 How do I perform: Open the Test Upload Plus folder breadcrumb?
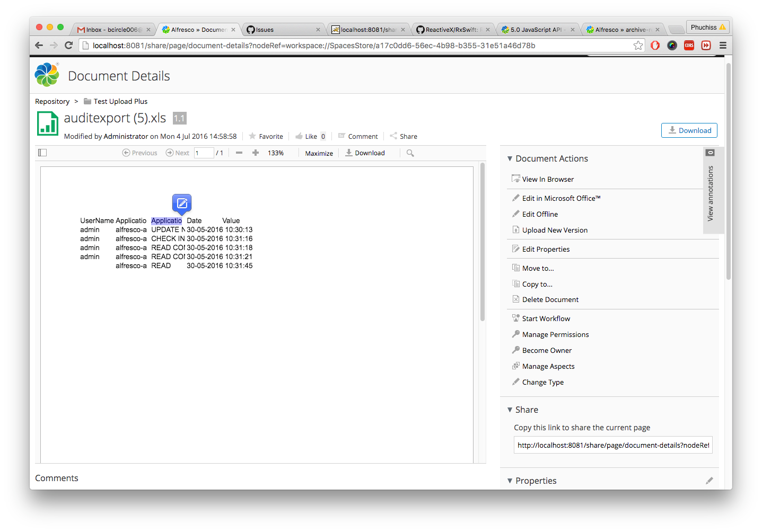pos(116,101)
